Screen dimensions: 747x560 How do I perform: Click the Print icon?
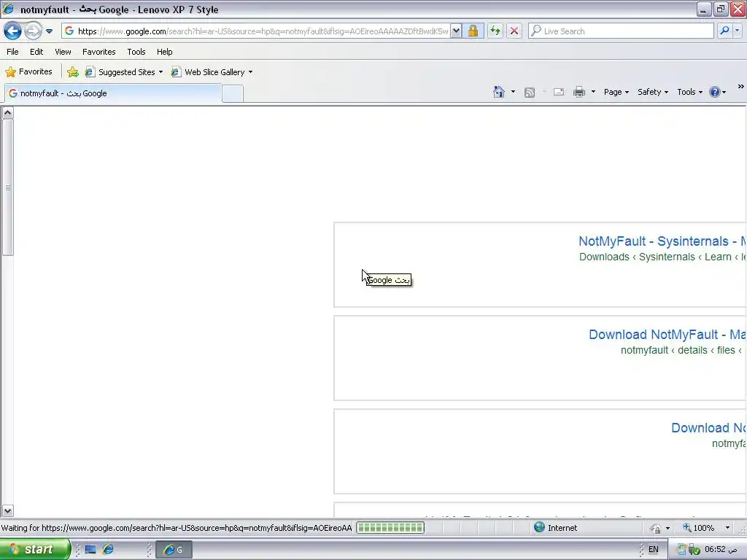(x=578, y=92)
